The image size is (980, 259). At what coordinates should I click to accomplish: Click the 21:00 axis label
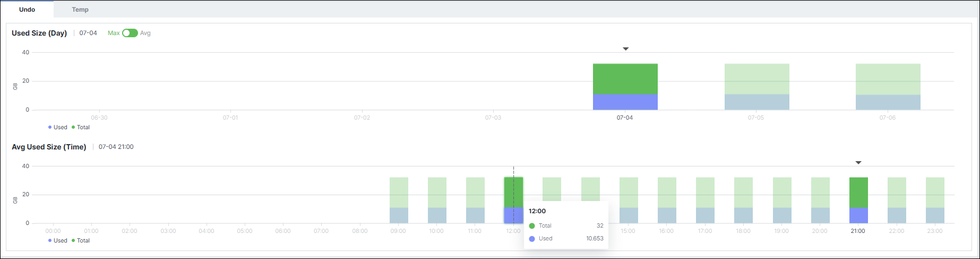click(858, 231)
